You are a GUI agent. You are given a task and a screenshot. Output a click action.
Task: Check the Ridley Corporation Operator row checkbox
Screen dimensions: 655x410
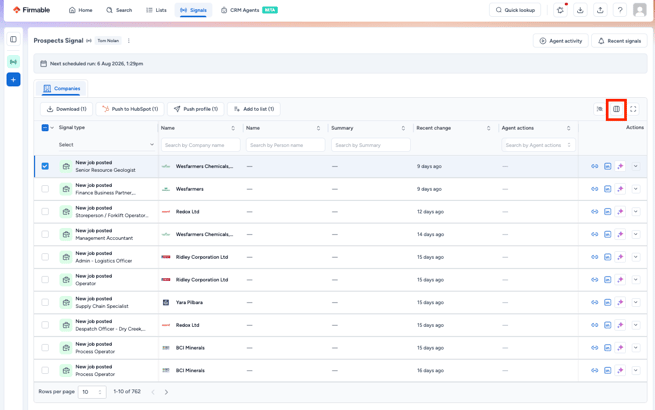tap(45, 280)
